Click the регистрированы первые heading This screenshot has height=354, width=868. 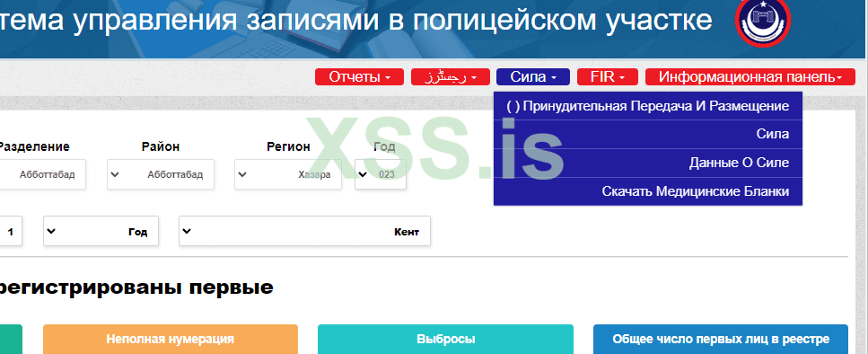pyautogui.click(x=136, y=288)
